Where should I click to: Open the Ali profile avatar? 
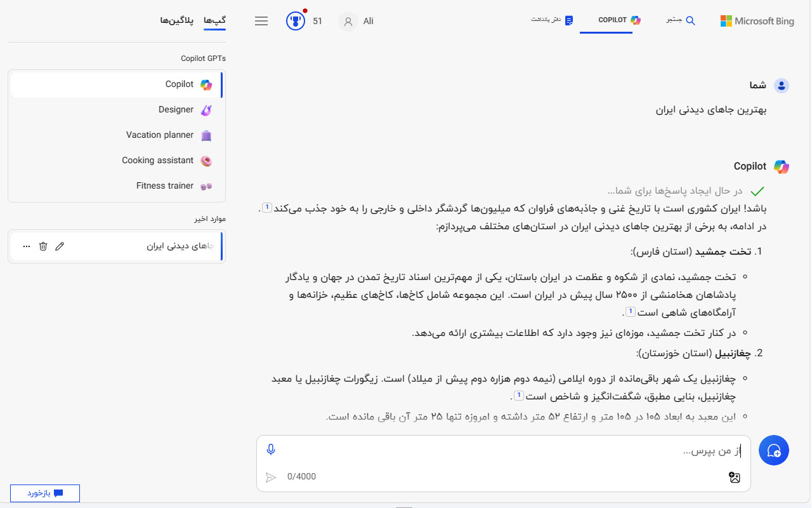pyautogui.click(x=348, y=22)
